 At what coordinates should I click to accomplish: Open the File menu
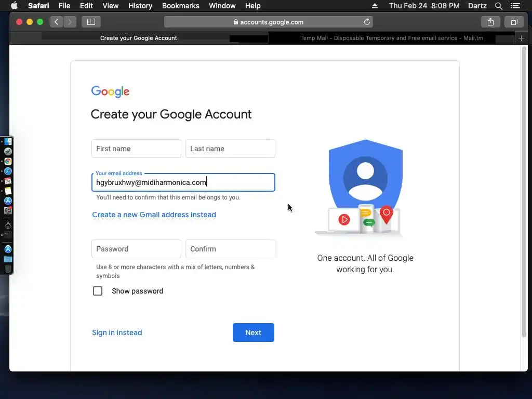64,6
